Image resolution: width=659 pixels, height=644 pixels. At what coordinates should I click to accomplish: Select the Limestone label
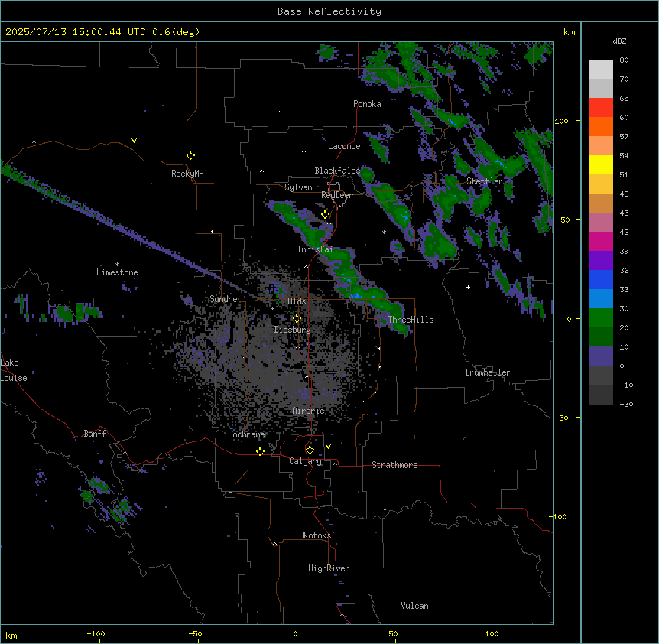pos(117,272)
